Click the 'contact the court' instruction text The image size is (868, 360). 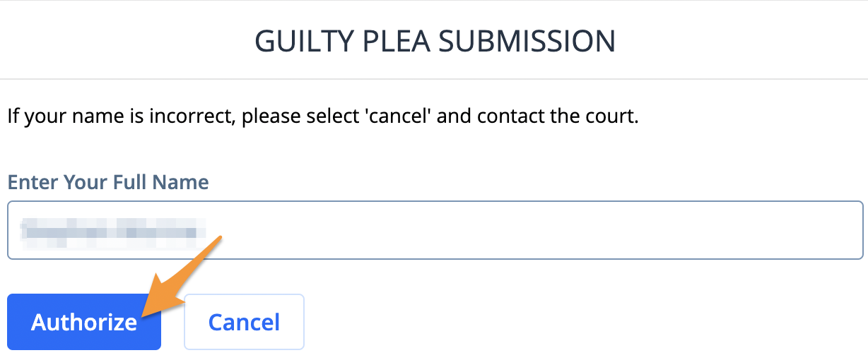tap(558, 115)
